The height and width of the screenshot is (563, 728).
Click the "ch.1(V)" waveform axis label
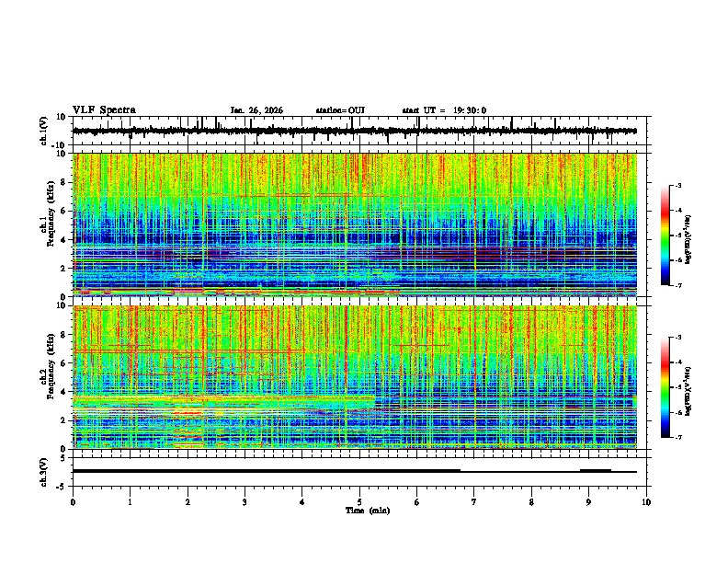click(x=43, y=131)
